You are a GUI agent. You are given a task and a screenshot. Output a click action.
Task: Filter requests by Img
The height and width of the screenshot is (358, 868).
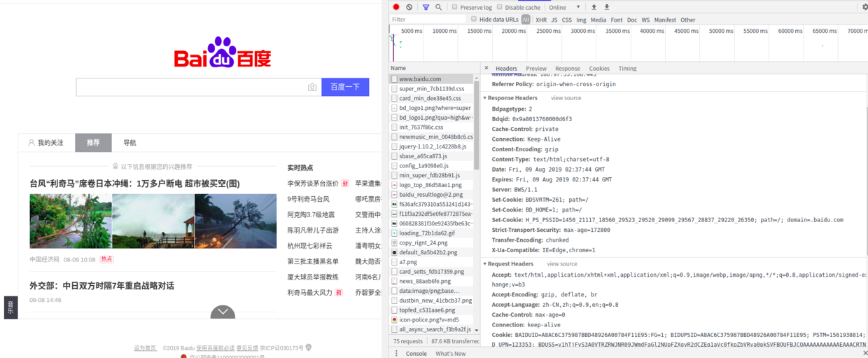pyautogui.click(x=581, y=20)
